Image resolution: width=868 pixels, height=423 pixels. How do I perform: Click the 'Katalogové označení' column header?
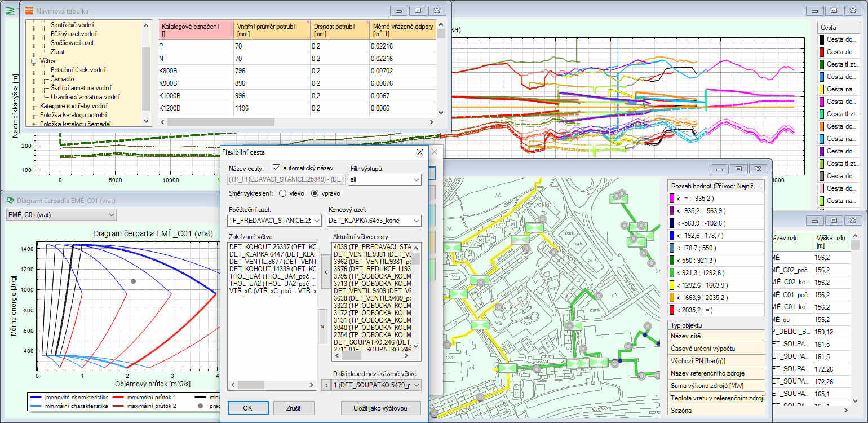[x=196, y=29]
